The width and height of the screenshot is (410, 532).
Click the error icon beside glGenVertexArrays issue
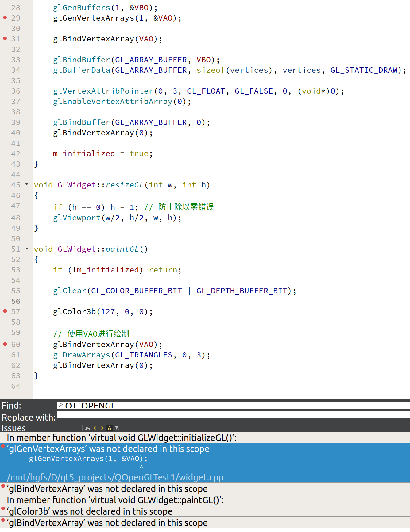pyautogui.click(x=3, y=446)
